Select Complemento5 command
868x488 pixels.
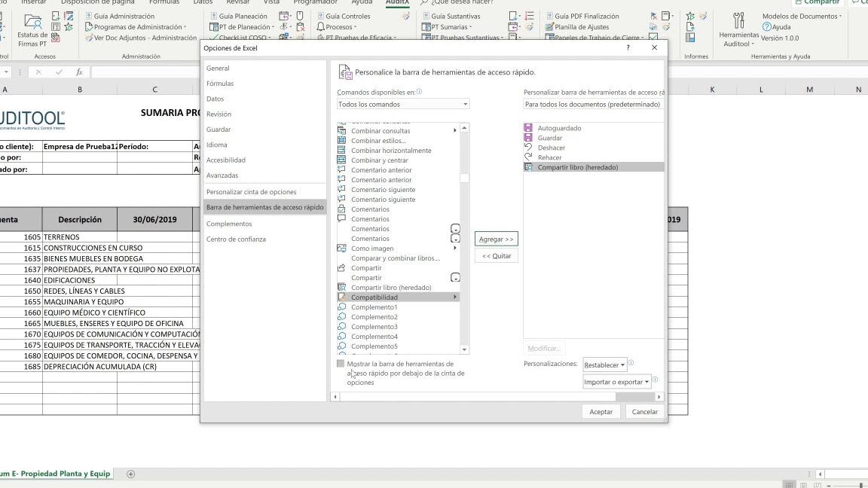click(398, 346)
